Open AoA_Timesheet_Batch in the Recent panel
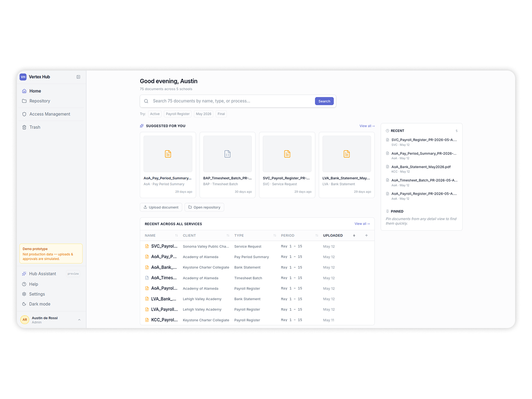Image resolution: width=532 pixels, height=399 pixels. pyautogui.click(x=422, y=182)
